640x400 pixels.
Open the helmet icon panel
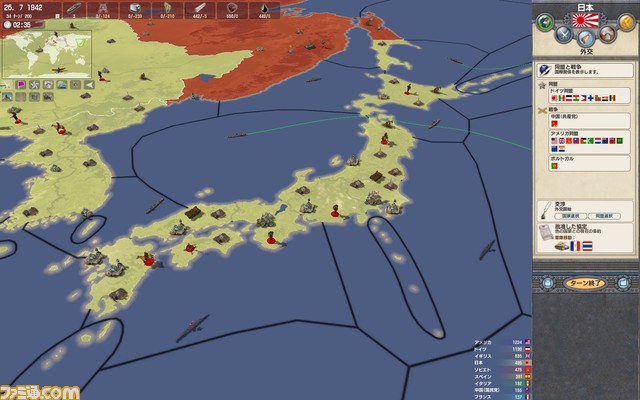607,34
